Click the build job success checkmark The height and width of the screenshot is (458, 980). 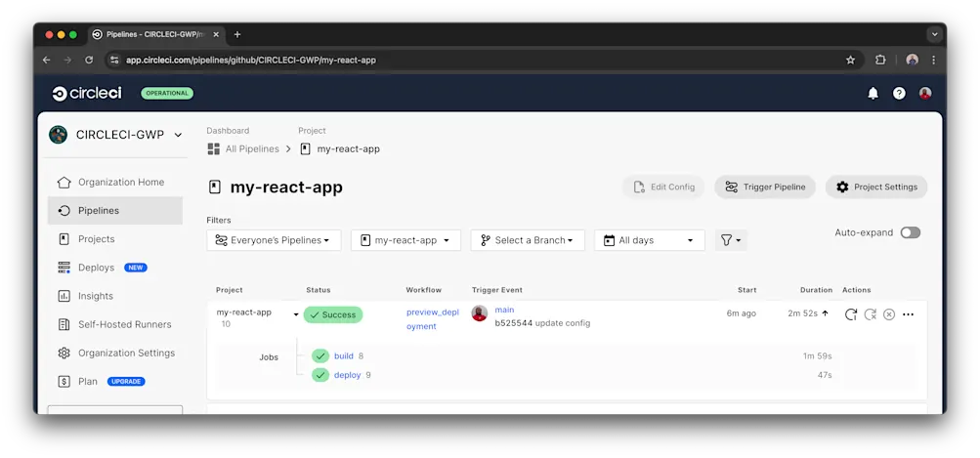[x=320, y=356]
